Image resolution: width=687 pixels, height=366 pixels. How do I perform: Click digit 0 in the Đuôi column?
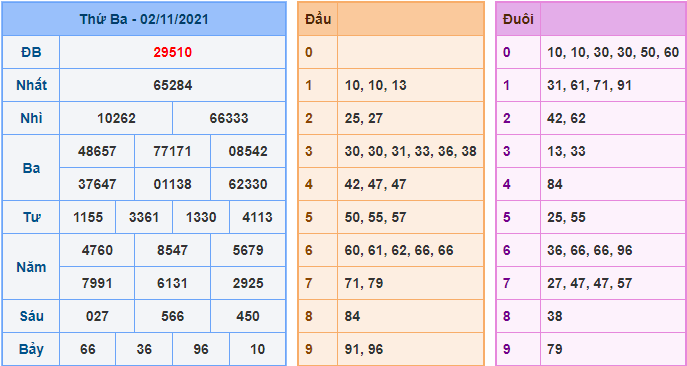point(506,53)
